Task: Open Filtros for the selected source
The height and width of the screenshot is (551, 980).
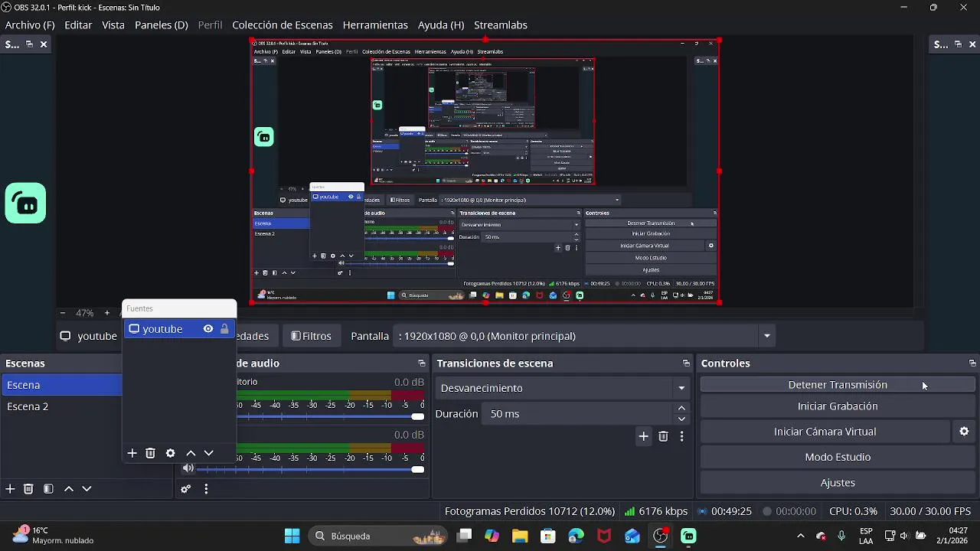Action: pyautogui.click(x=312, y=336)
